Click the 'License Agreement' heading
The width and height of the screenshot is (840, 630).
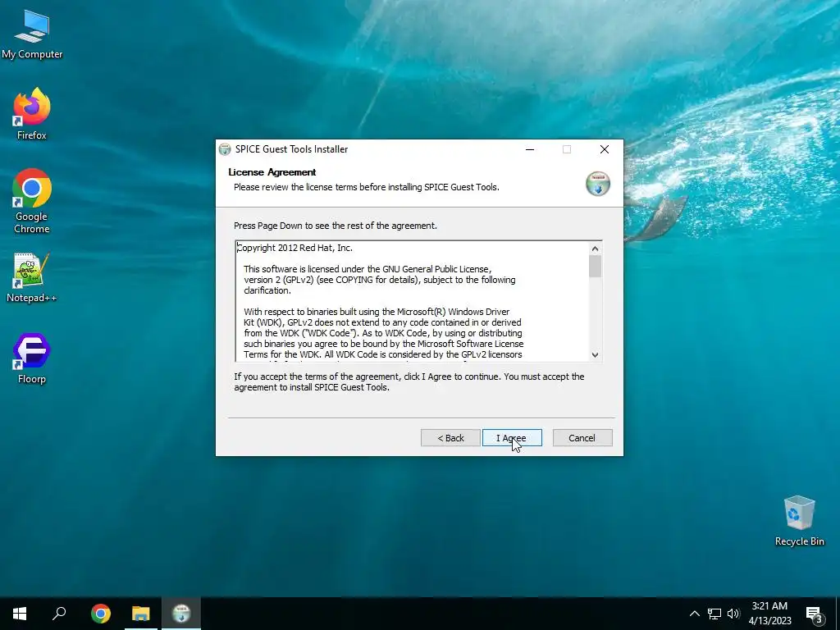click(272, 172)
